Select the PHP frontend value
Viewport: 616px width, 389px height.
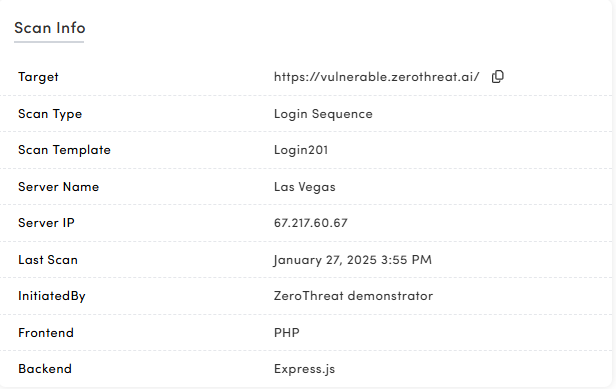tap(286, 333)
